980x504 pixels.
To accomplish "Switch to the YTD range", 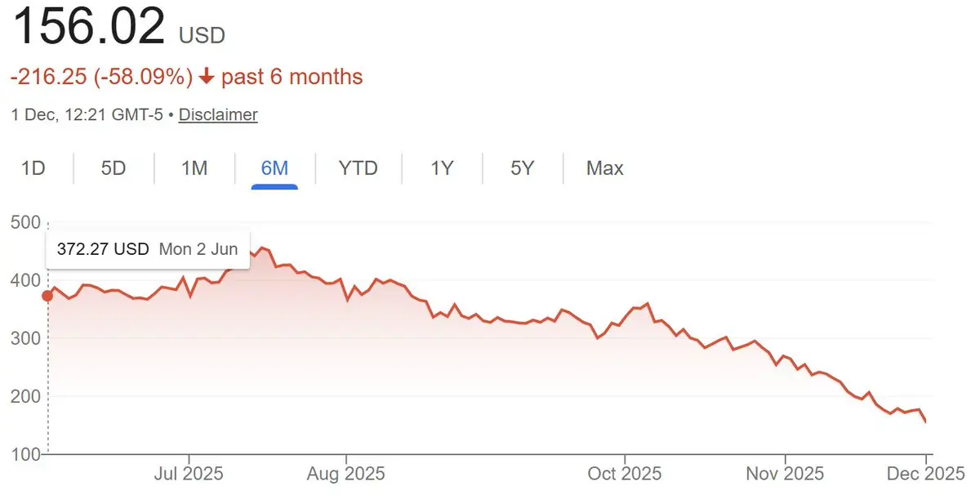I will click(x=359, y=168).
